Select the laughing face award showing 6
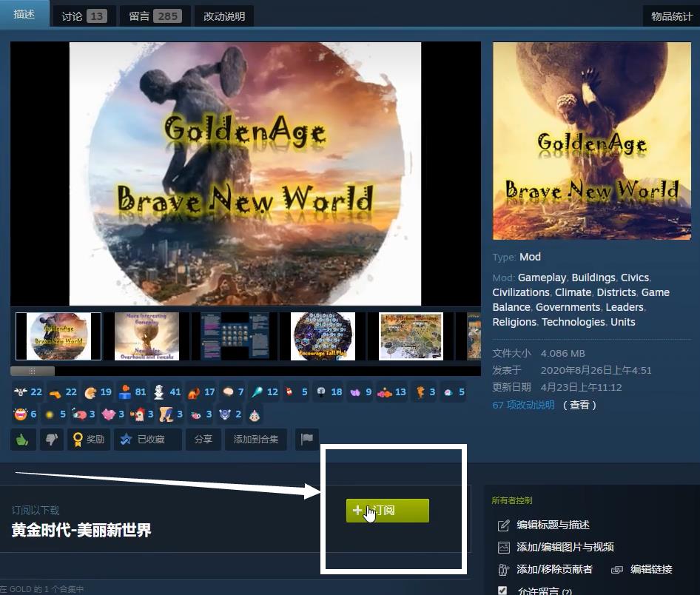Viewport: 700px width, 595px height. pos(25,414)
